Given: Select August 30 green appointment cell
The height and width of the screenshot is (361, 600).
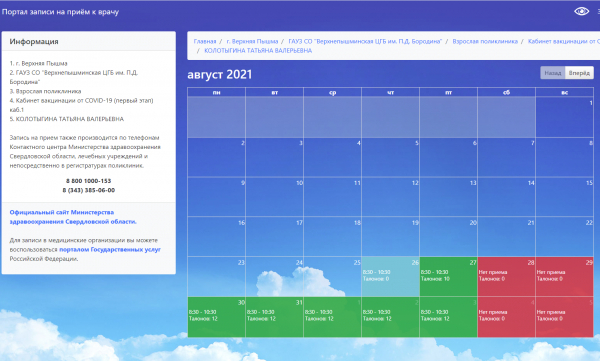Looking at the screenshot, I should [x=217, y=317].
